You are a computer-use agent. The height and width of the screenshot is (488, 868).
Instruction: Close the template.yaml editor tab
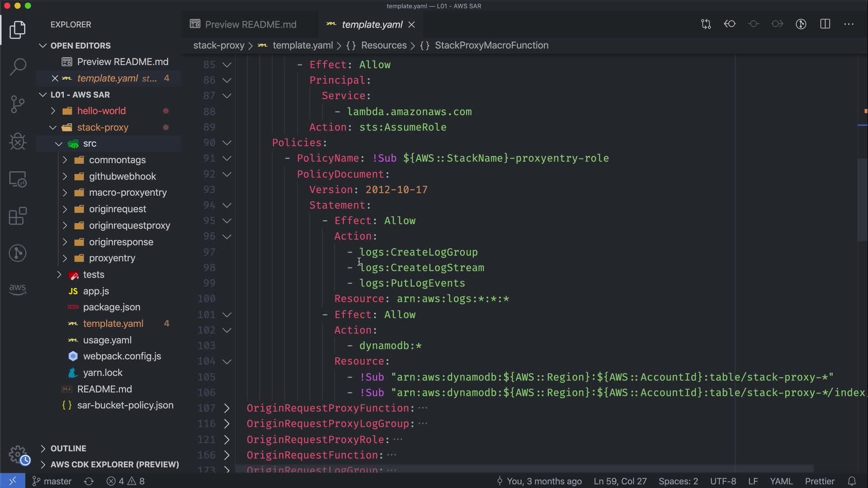coord(411,25)
